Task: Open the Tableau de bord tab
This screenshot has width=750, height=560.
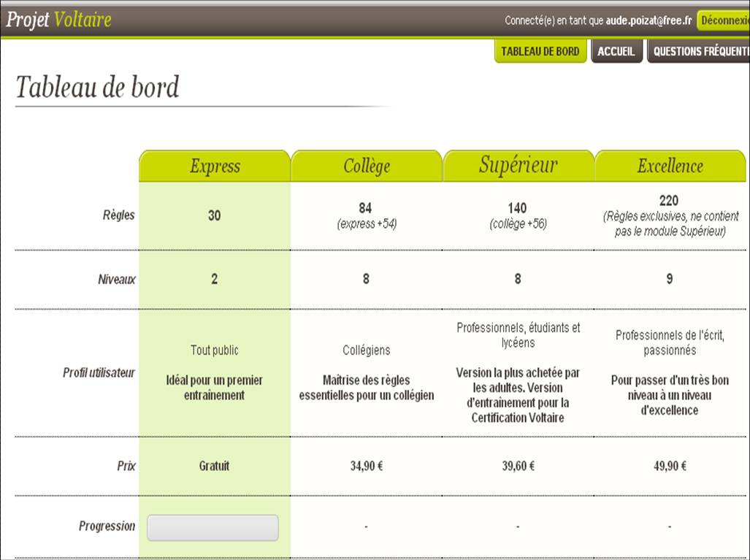Action: point(540,51)
